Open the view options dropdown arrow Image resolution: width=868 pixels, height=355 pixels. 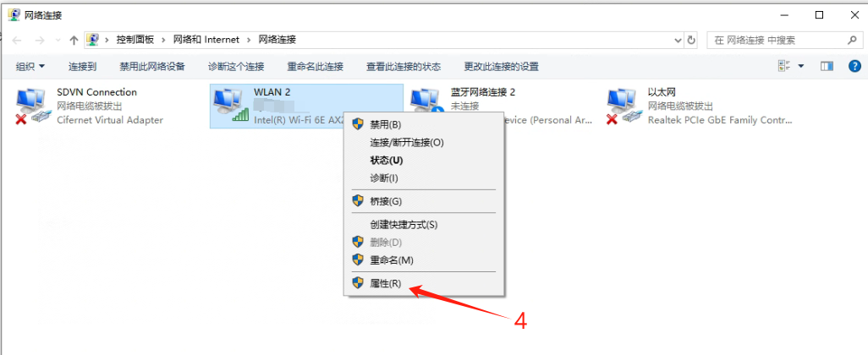coord(801,67)
